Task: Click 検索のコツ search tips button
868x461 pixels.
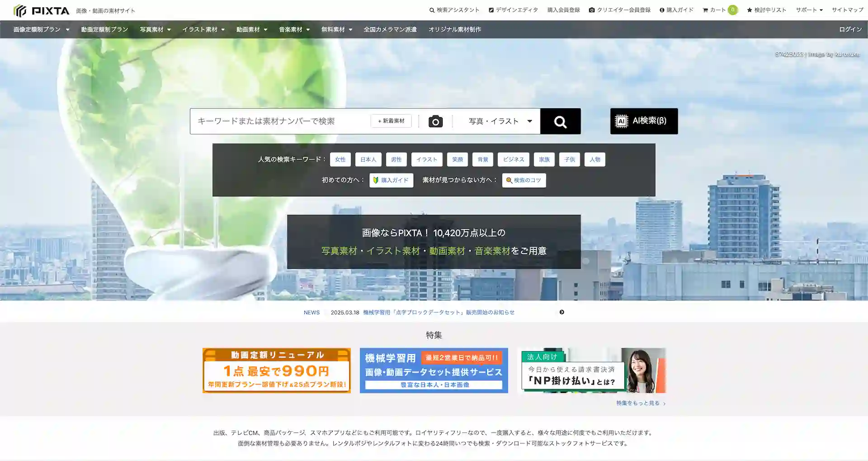Action: pos(524,180)
